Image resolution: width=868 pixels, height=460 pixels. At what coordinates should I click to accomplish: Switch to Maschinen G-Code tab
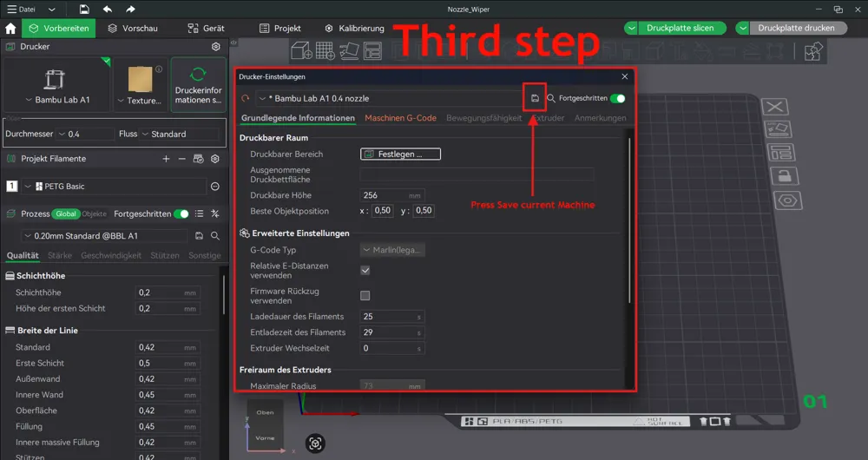click(400, 118)
